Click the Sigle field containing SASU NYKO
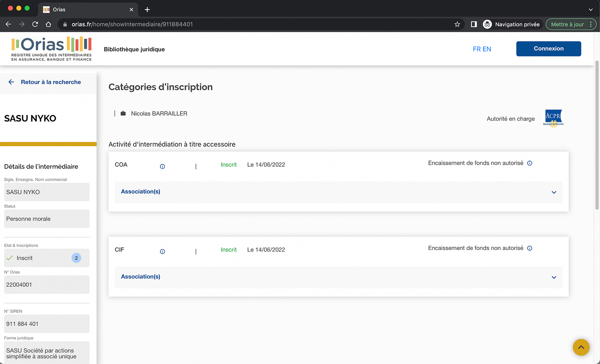 pos(47,192)
